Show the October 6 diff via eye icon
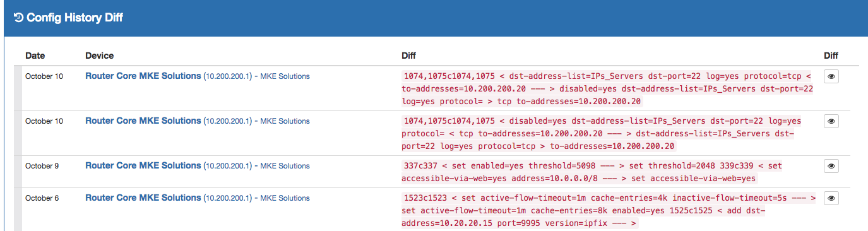The image size is (868, 231). pos(831,198)
